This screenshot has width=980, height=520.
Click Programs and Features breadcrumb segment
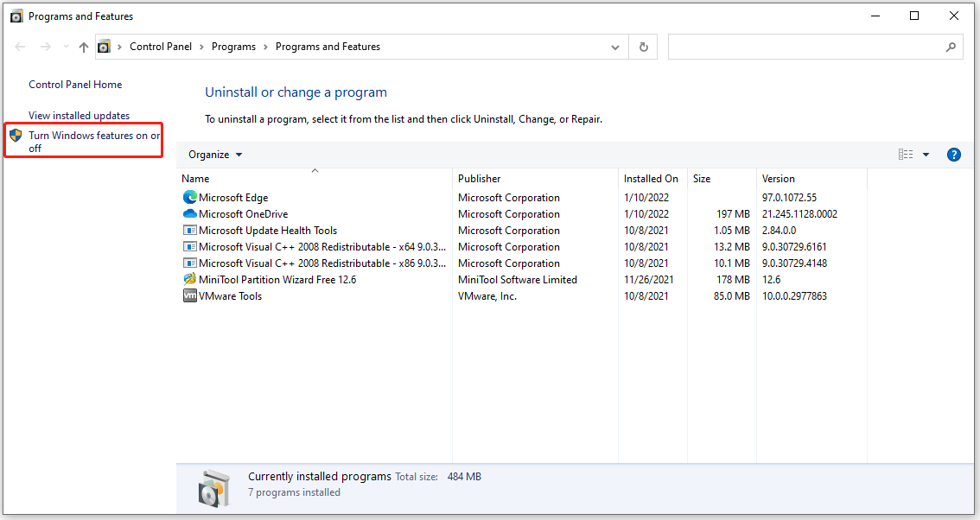tap(328, 47)
